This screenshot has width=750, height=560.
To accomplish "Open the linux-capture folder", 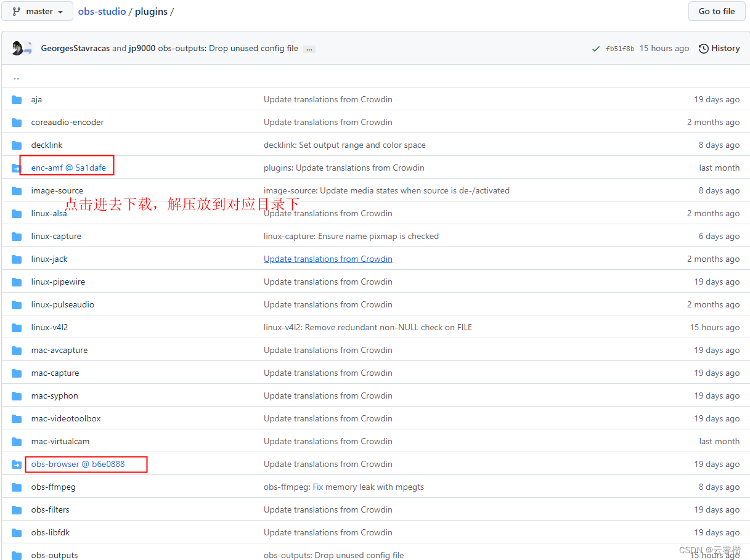I will 56,237.
